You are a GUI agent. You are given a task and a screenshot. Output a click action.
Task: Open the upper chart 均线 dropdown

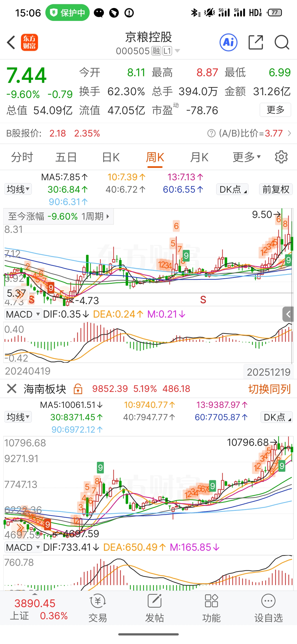pyautogui.click(x=18, y=189)
